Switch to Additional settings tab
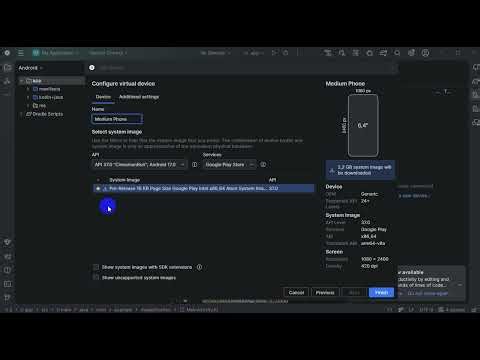The height and width of the screenshot is (360, 480). (x=139, y=97)
